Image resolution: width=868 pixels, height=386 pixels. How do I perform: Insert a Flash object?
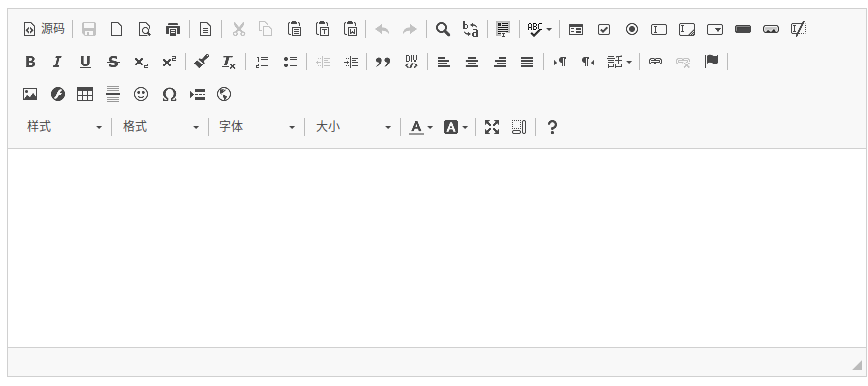point(58,94)
